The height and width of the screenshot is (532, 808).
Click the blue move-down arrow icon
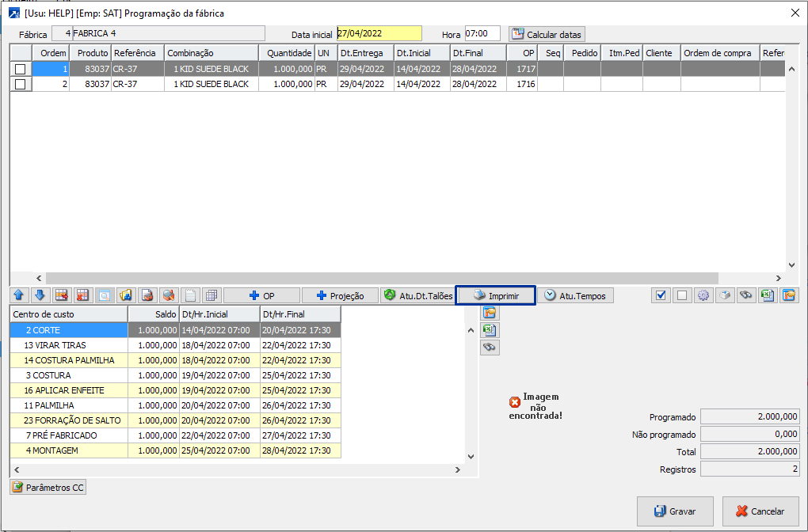[x=40, y=295]
